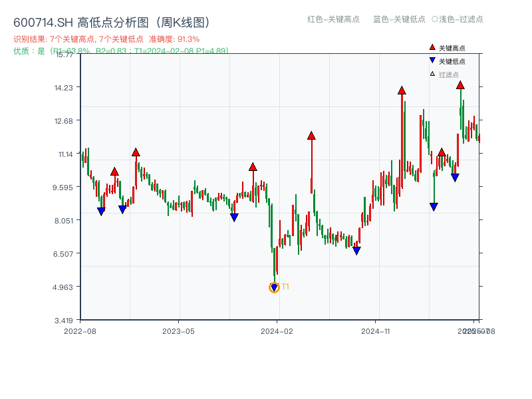532x399 pixels.
Task: Click the hollow 过滤点 triangle in the chart legend
Action: point(432,74)
